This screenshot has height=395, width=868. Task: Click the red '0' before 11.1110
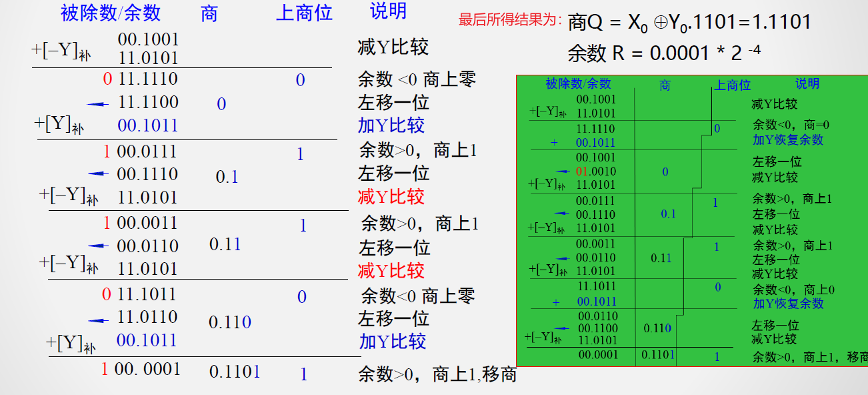107,79
